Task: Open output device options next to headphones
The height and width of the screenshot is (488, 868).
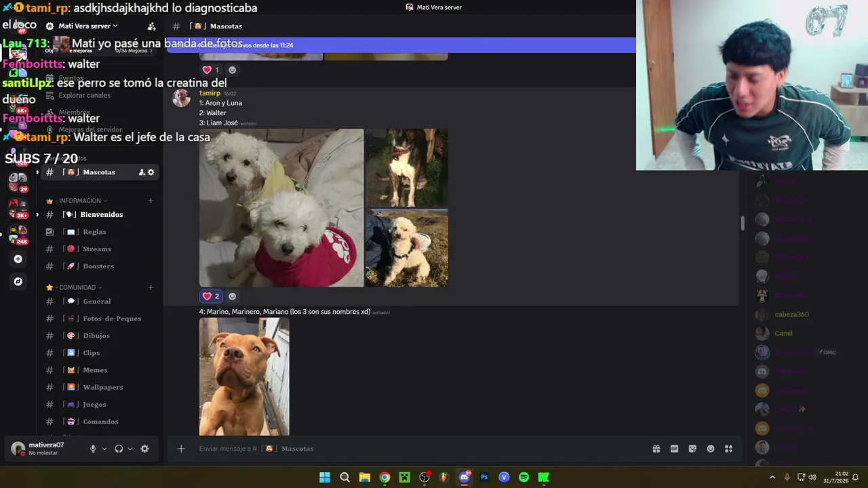Action: (130, 449)
